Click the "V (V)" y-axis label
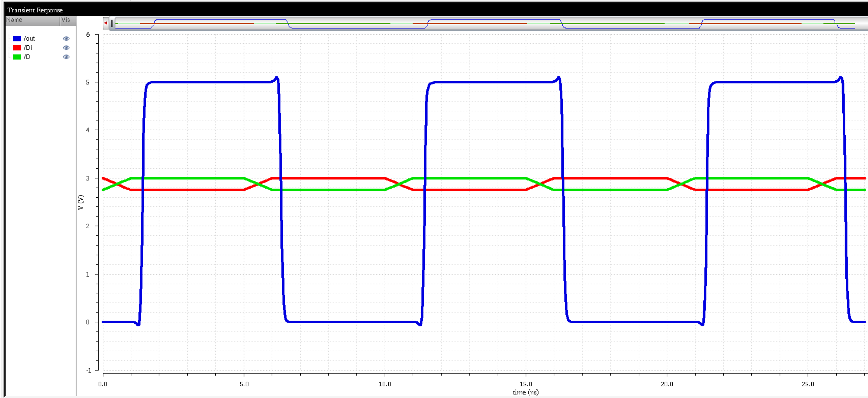868x398 pixels. pyautogui.click(x=81, y=203)
